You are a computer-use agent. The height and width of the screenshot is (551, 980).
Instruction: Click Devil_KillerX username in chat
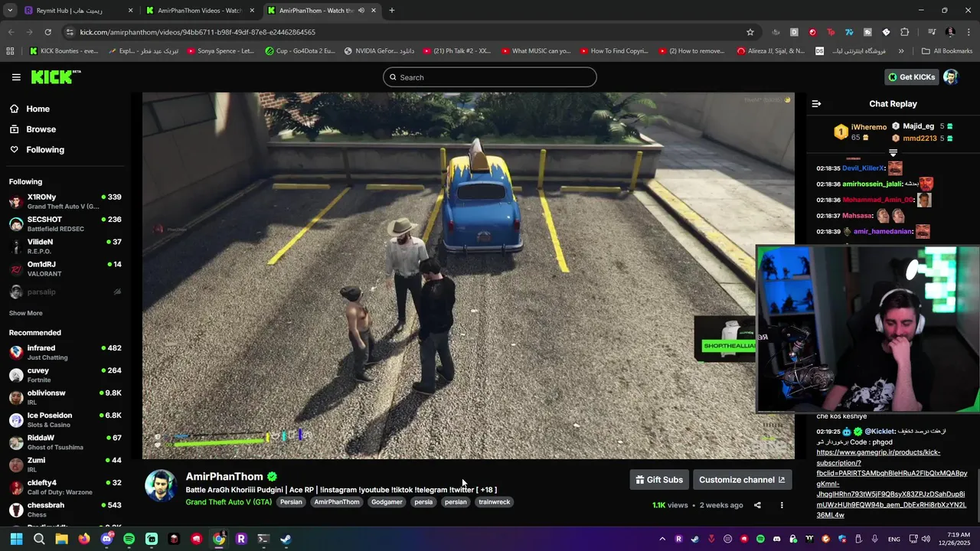[863, 168]
